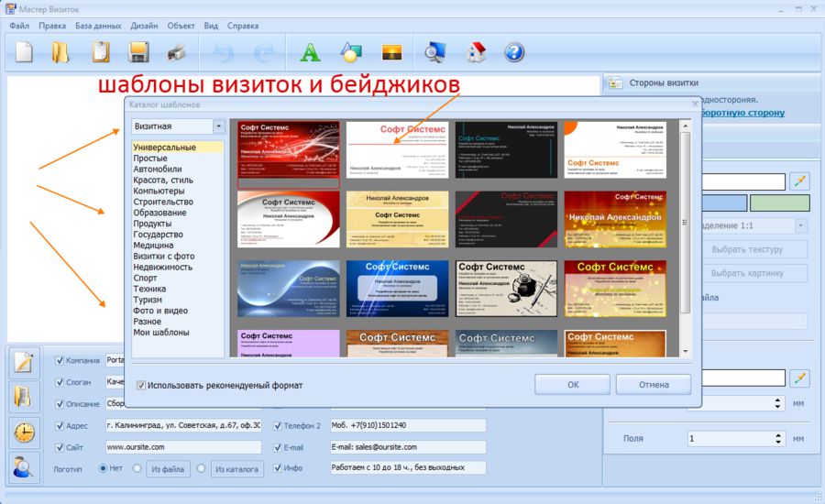825x504 pixels.
Task: Click the green color swatch
Action: point(780,203)
